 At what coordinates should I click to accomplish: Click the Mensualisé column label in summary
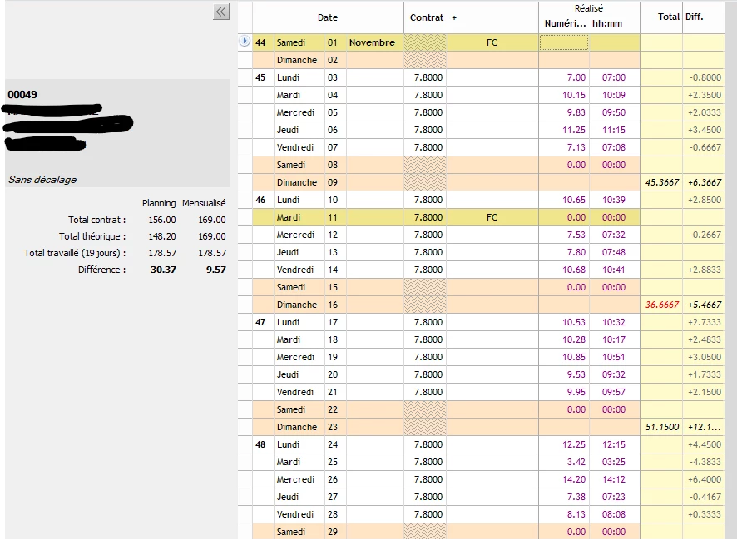coord(204,203)
